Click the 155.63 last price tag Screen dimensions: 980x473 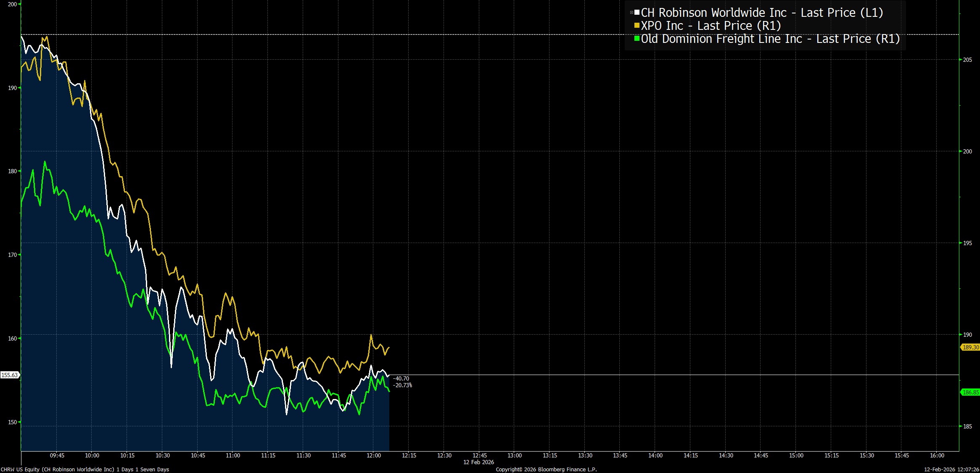9,375
